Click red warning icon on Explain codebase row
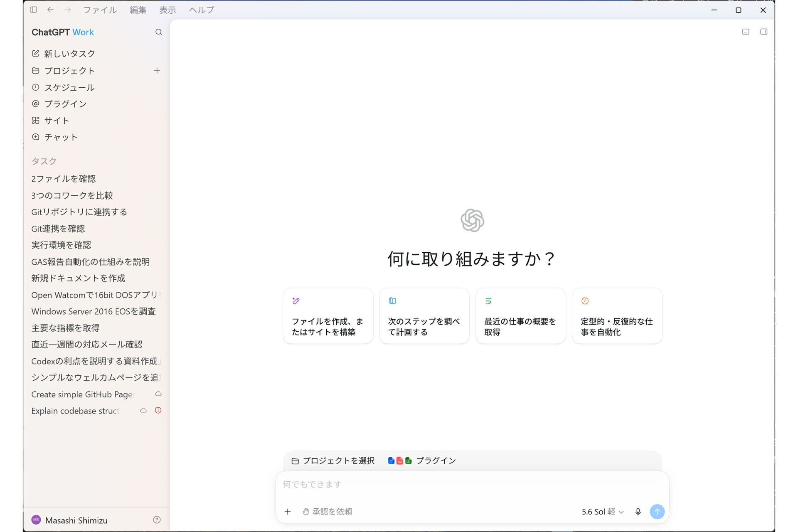 click(158, 410)
